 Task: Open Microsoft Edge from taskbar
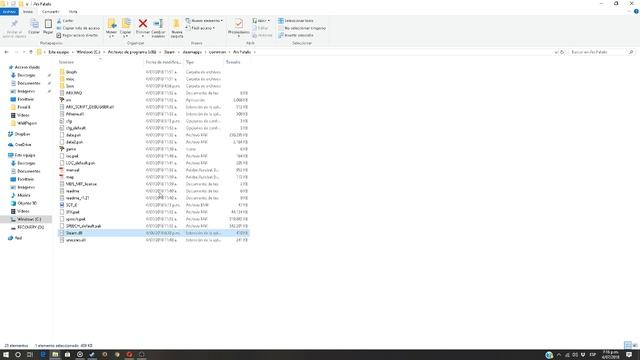pos(43,355)
